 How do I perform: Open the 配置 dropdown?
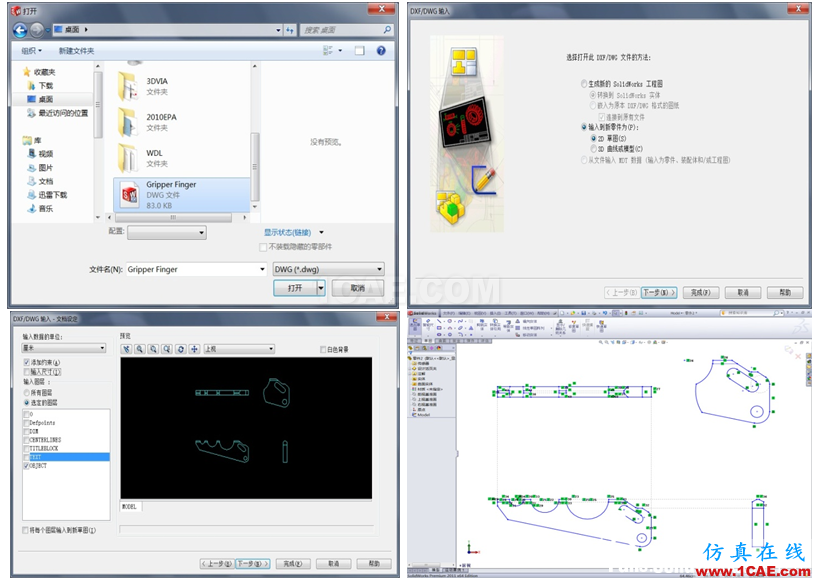click(167, 232)
